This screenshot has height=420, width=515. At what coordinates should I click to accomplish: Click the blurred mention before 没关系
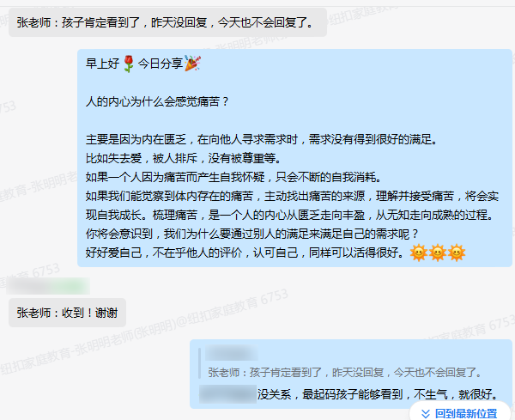click(227, 393)
